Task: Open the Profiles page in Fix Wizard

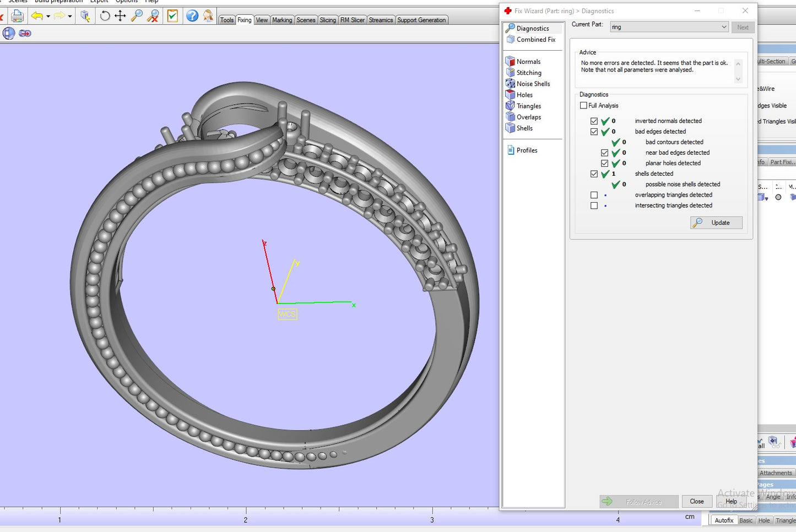Action: tap(527, 150)
